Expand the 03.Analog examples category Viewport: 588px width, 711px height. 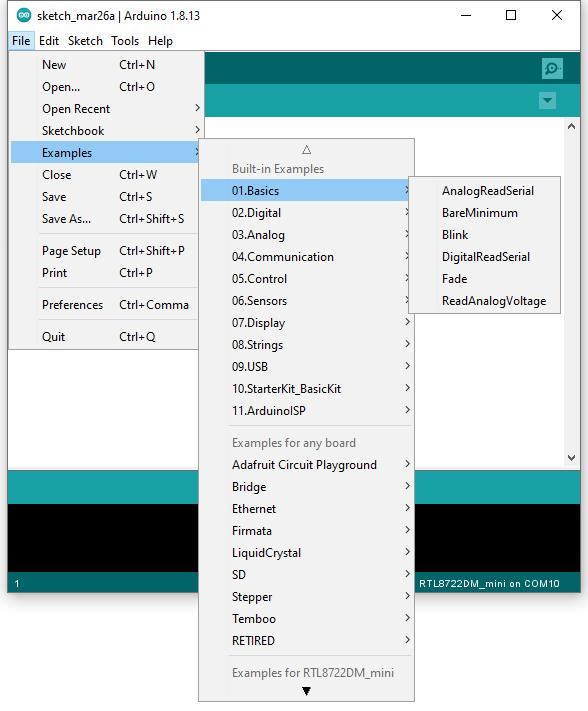(306, 234)
